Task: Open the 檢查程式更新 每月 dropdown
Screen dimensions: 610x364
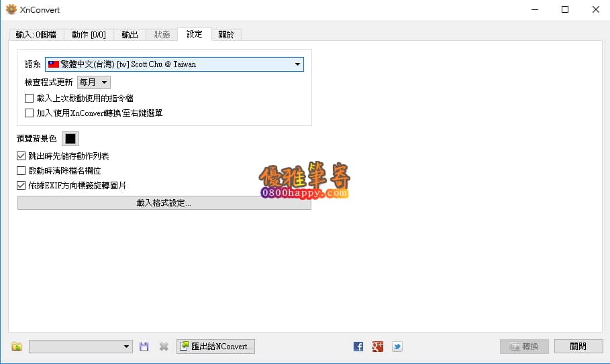Action: coord(94,82)
